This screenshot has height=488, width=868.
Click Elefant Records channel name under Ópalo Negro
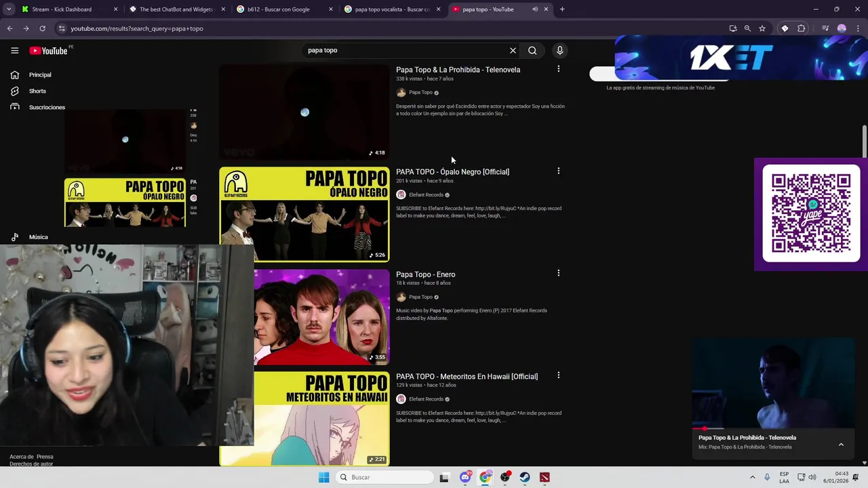click(x=426, y=195)
